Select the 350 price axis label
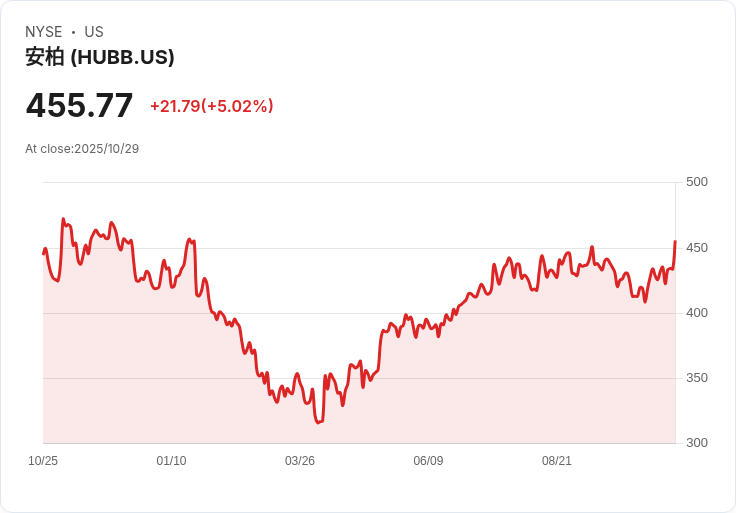 tap(696, 378)
